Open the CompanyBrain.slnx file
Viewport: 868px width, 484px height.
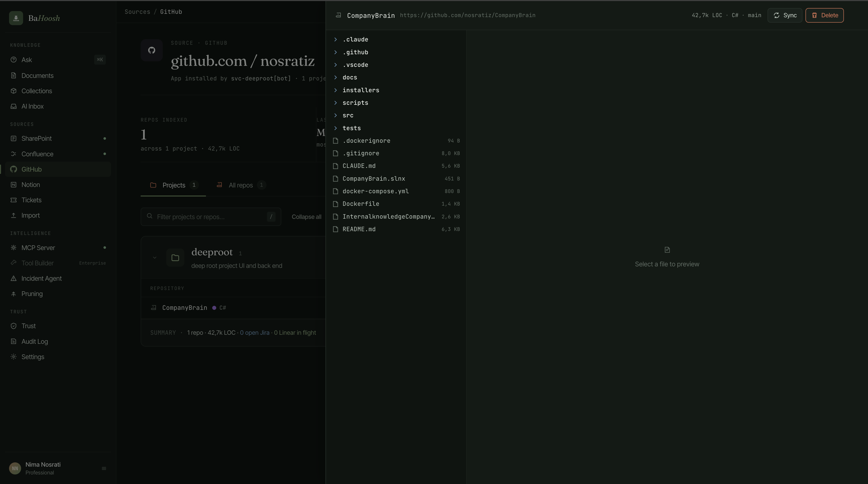(396, 179)
